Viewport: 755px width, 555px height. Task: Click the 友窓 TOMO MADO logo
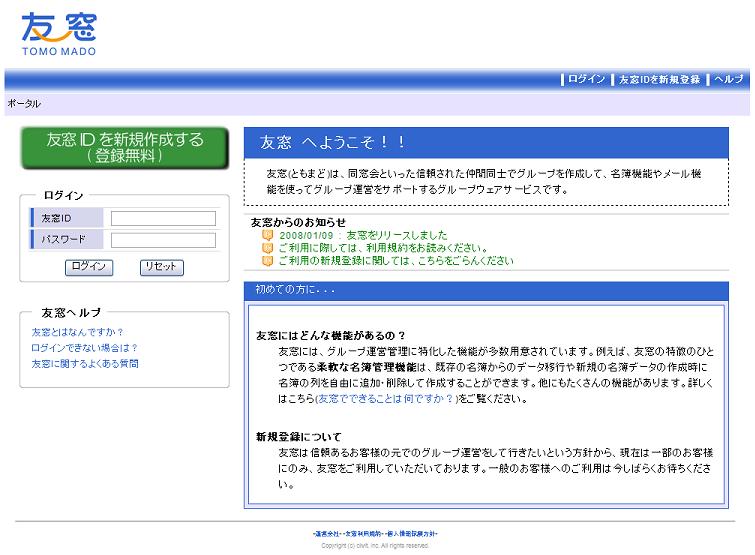[59, 34]
